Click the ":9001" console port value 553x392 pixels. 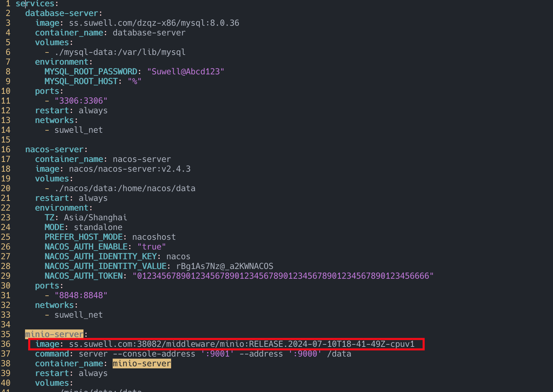click(217, 354)
